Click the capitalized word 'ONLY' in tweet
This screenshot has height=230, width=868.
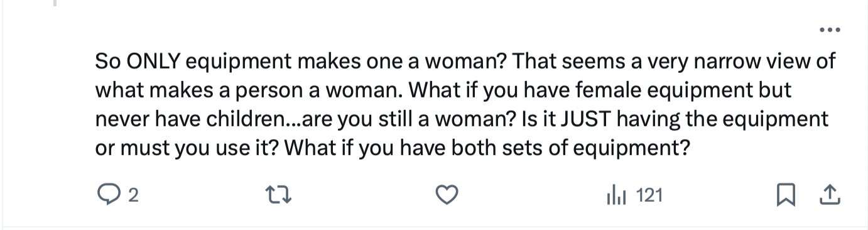(155, 62)
